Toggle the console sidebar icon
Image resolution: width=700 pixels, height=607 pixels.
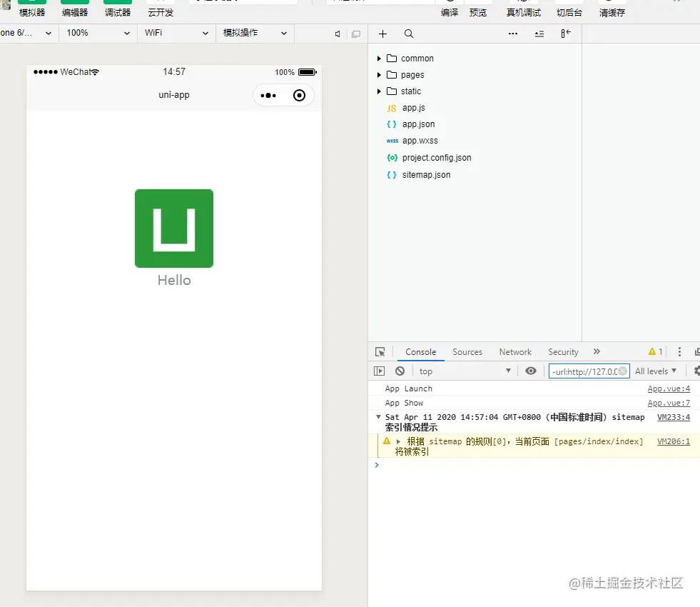coord(379,371)
